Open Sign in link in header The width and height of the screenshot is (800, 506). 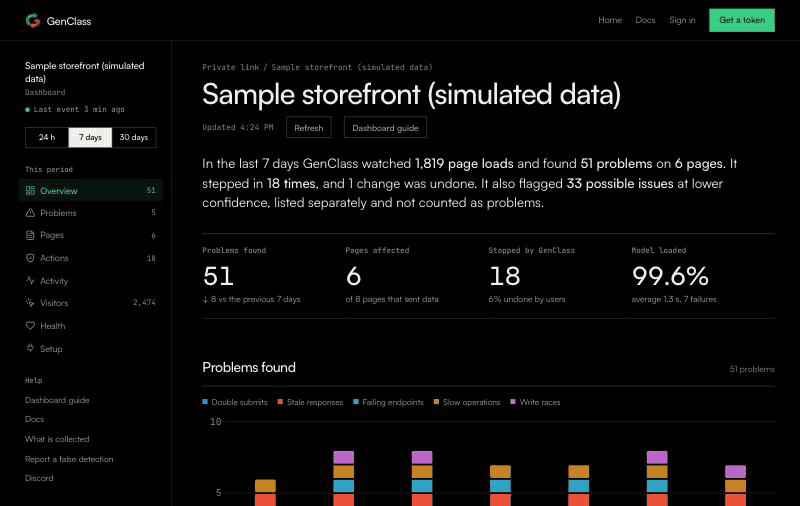coord(682,20)
